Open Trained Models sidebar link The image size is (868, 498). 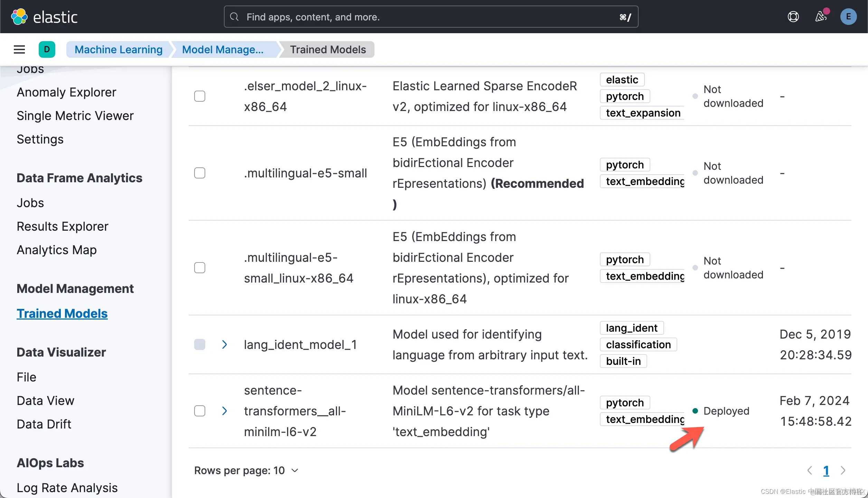coord(62,313)
